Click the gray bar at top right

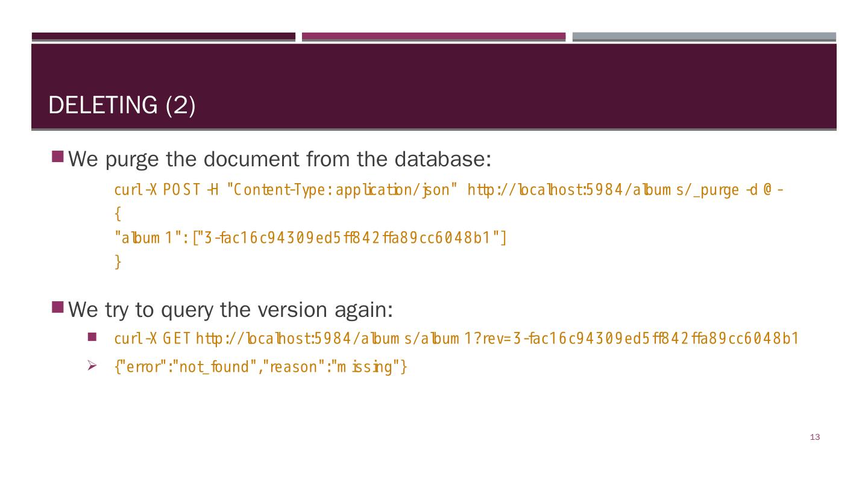point(704,37)
